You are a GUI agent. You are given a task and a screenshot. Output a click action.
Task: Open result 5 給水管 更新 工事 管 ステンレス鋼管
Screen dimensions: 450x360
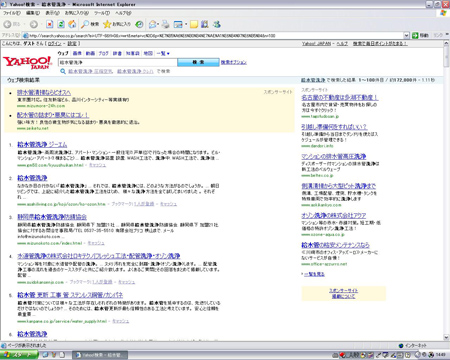(70, 295)
